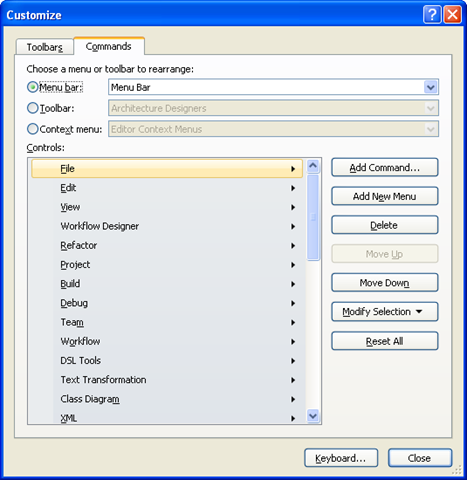
Task: Click the Help question mark icon
Action: [x=432, y=15]
